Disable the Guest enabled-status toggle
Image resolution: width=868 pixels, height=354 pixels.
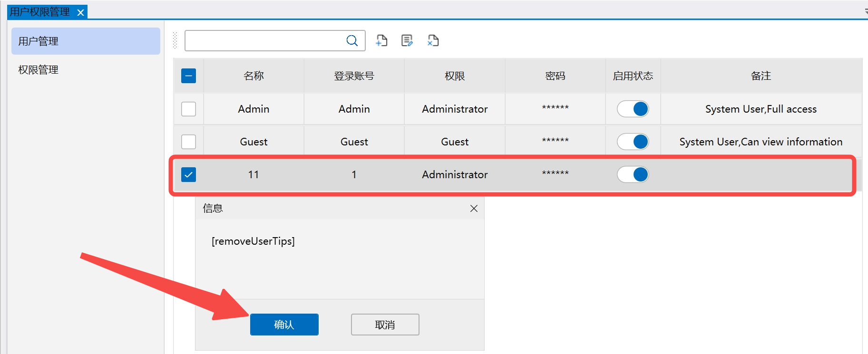(633, 142)
